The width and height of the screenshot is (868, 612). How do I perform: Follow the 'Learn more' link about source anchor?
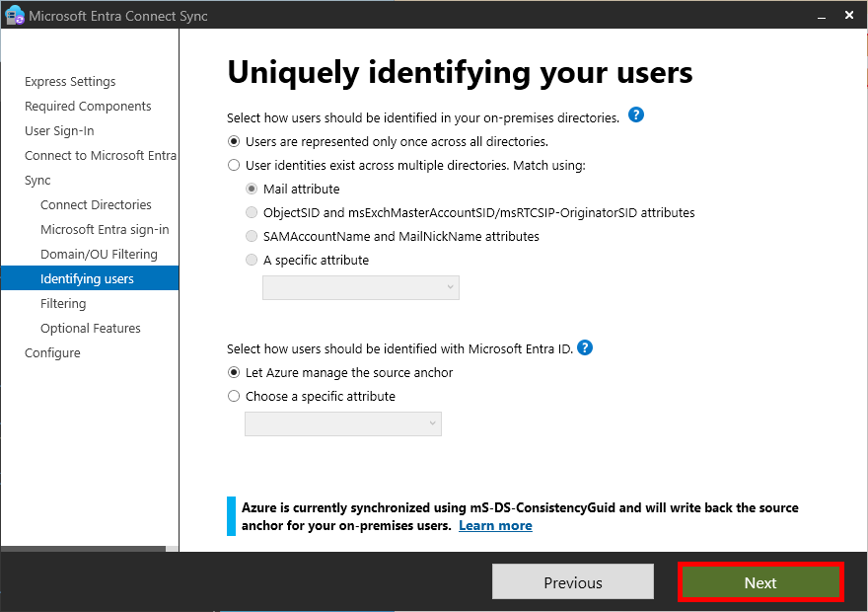coord(495,525)
